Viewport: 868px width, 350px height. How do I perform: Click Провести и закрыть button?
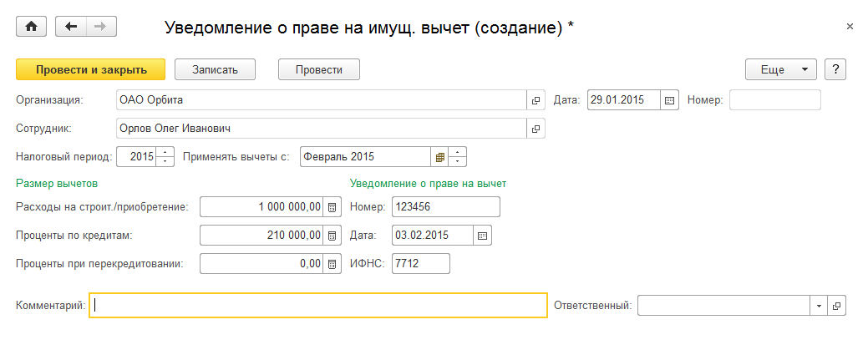click(91, 69)
